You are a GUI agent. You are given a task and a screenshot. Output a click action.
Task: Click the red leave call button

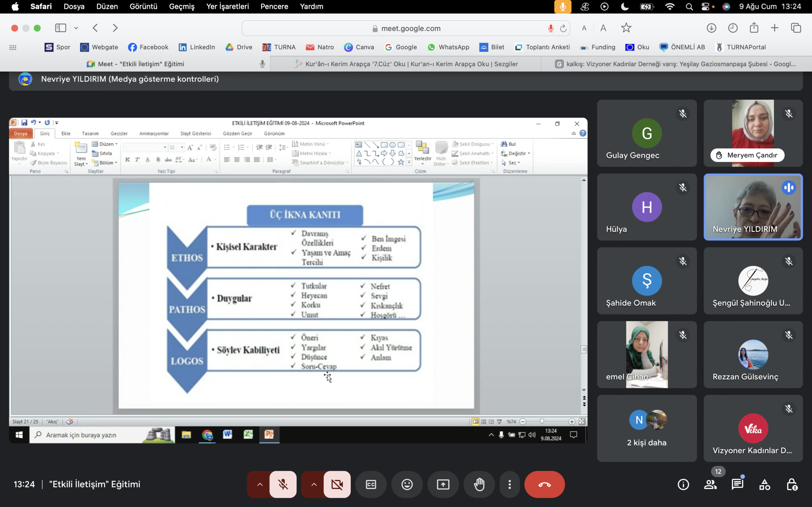pos(544,484)
